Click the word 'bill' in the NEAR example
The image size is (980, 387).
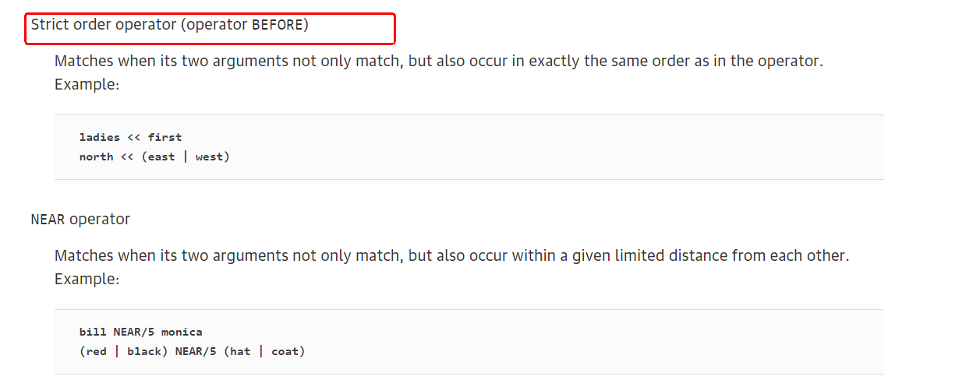click(93, 332)
